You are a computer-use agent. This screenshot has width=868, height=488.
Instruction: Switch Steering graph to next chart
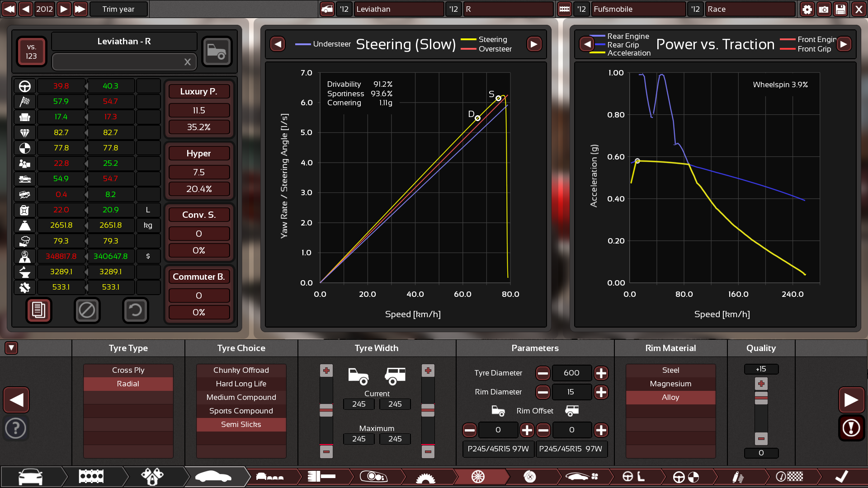click(534, 44)
